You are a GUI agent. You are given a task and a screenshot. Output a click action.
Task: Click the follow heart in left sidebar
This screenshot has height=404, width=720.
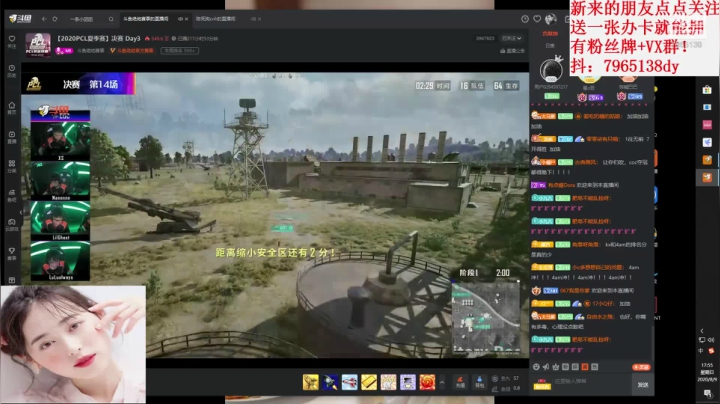click(x=12, y=41)
